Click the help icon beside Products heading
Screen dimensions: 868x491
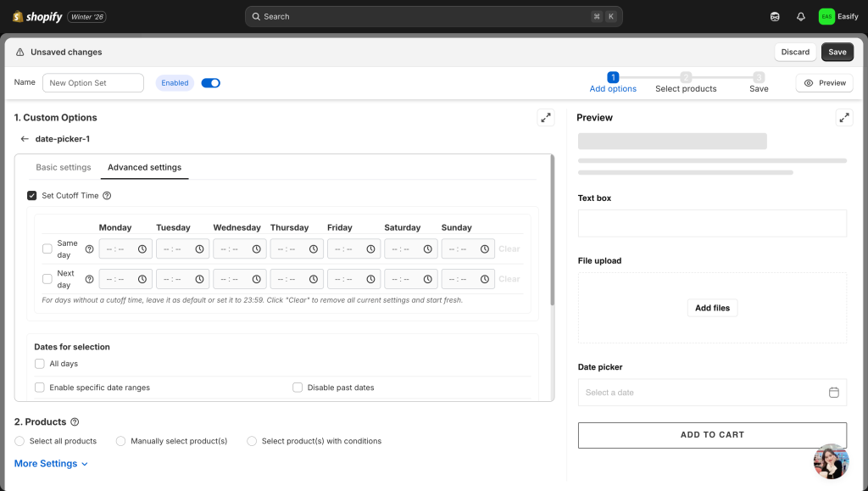[75, 422]
